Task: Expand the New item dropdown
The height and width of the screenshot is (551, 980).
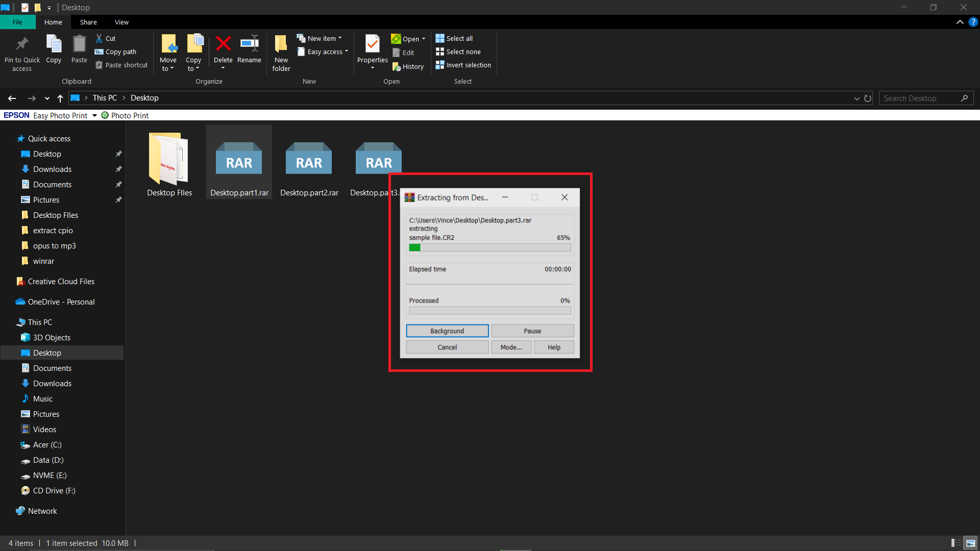Action: [340, 38]
